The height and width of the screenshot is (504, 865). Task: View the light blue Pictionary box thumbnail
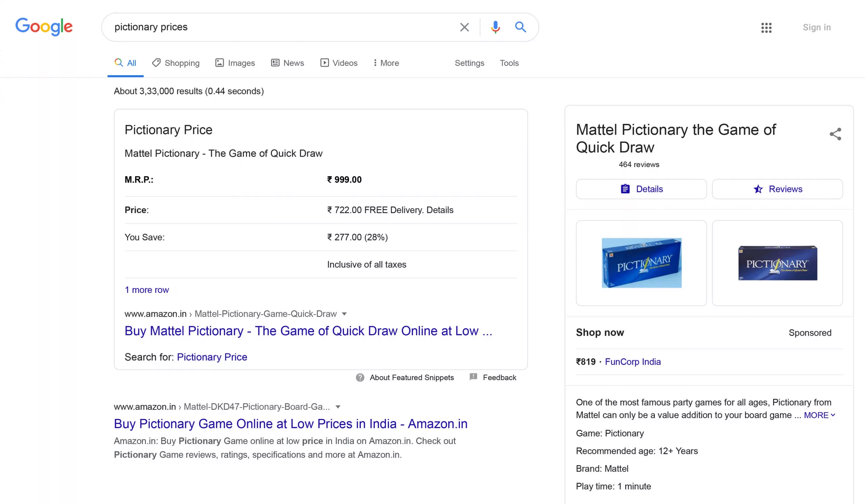(641, 263)
